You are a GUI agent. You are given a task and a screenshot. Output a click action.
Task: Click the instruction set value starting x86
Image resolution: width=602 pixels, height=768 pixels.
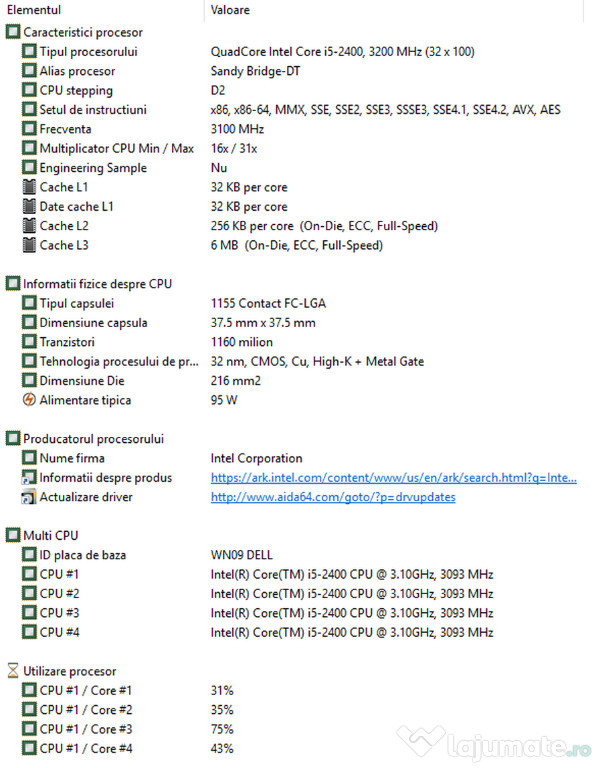click(x=385, y=110)
